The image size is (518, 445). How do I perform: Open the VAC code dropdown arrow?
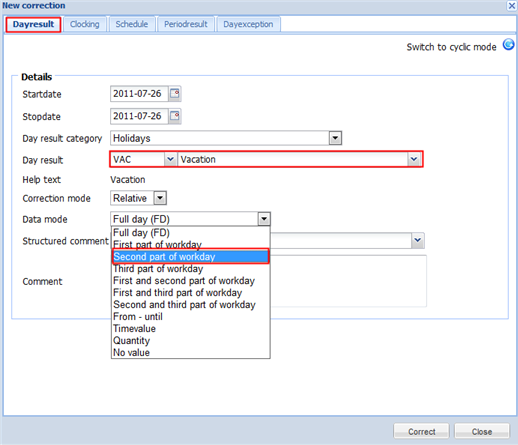tap(170, 159)
